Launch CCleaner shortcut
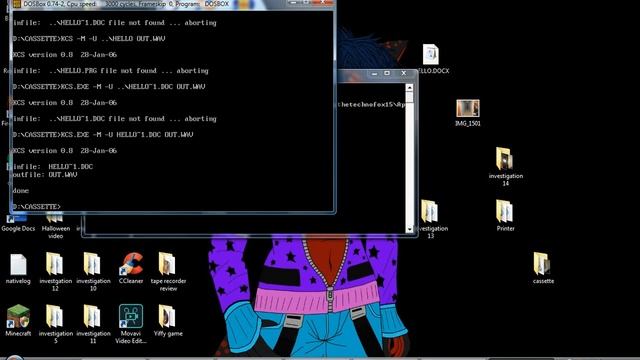The image size is (640, 360). pos(131,264)
